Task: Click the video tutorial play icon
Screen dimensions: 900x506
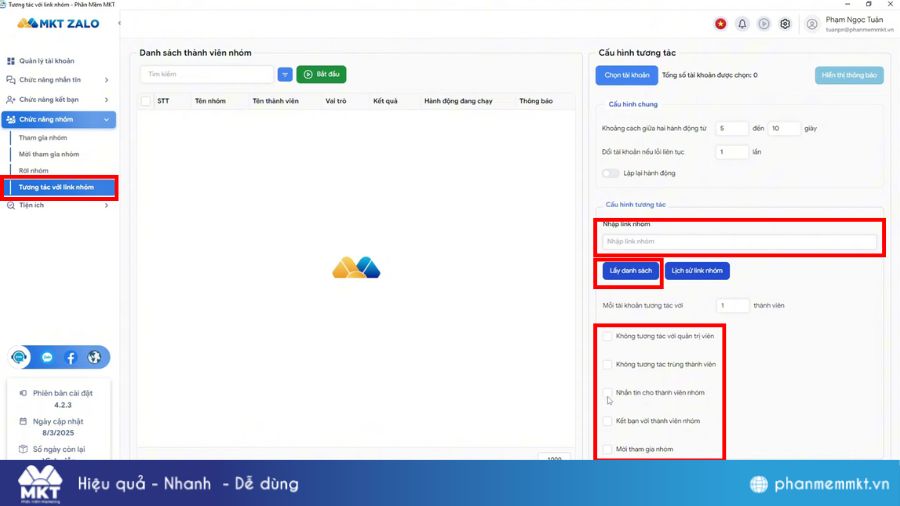Action: click(x=764, y=24)
